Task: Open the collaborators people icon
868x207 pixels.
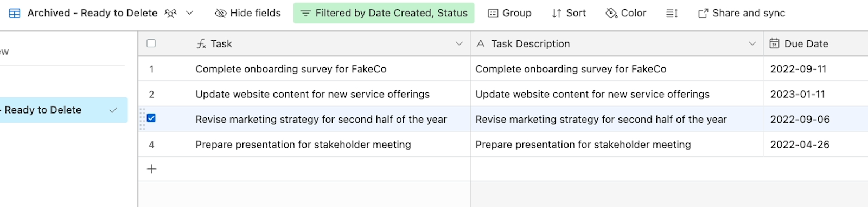Action: coord(171,13)
